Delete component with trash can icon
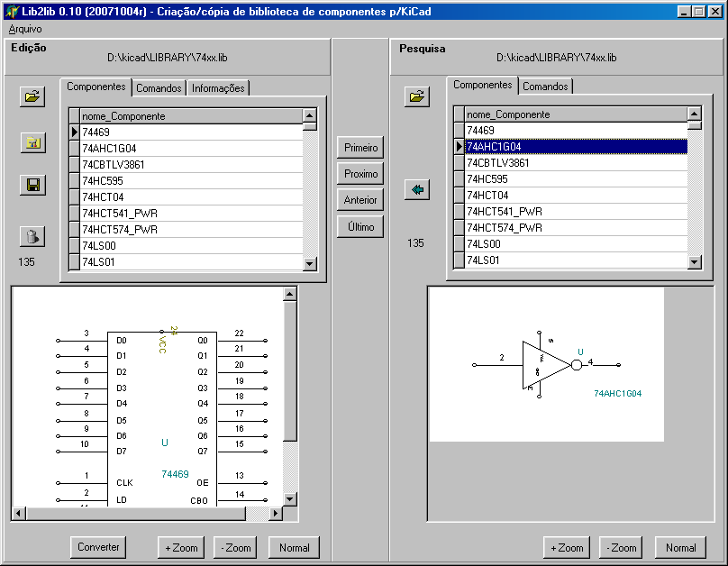 tap(32, 236)
